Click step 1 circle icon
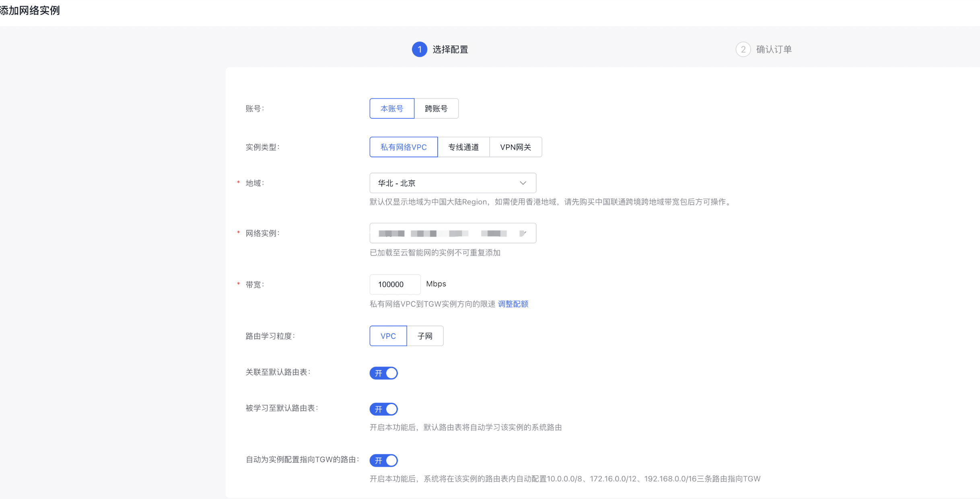Screen dimensions: 980x499 (x=419, y=49)
